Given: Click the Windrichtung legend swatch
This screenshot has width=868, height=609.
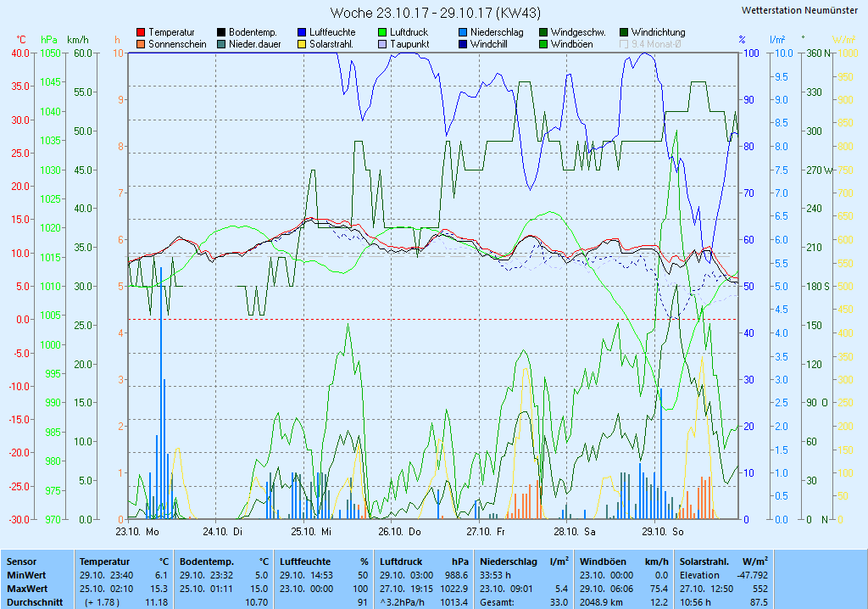Looking at the screenshot, I should point(624,33).
